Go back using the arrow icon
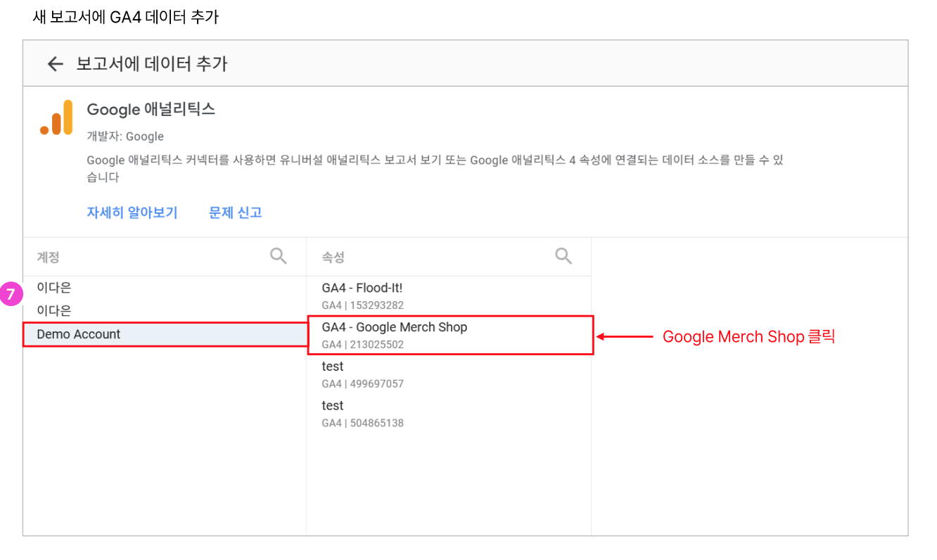Image resolution: width=937 pixels, height=560 pixels. 56,64
